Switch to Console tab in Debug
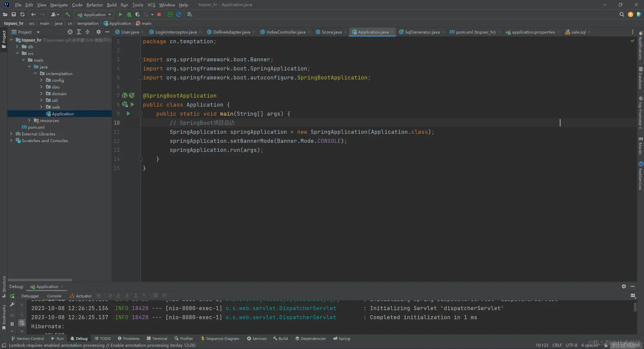This screenshot has width=644, height=349. tap(54, 296)
